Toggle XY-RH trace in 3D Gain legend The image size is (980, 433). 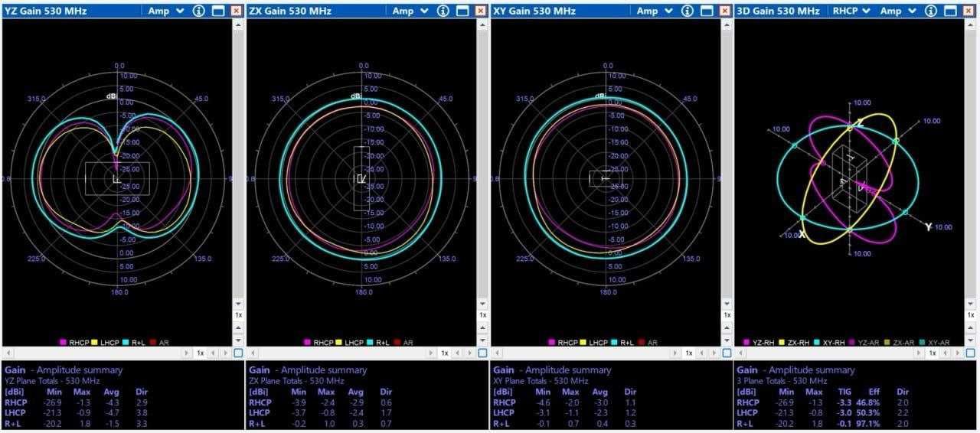coord(828,343)
